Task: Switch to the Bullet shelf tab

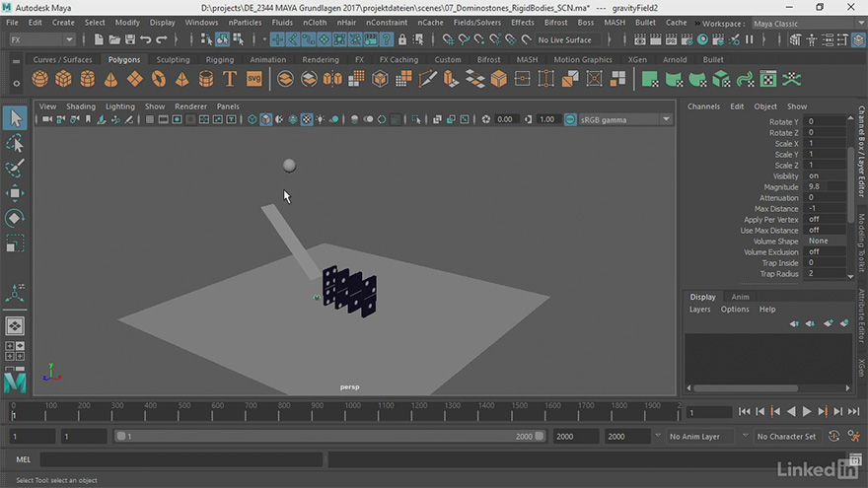Action: point(713,60)
